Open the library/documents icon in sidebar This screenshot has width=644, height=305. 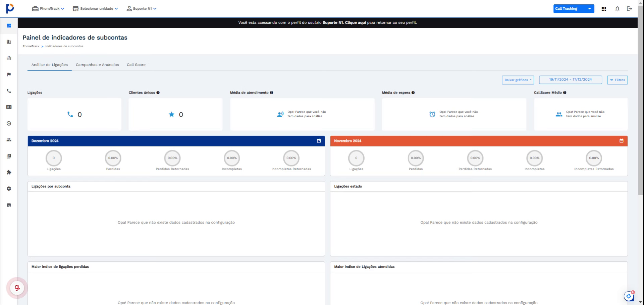click(x=9, y=156)
